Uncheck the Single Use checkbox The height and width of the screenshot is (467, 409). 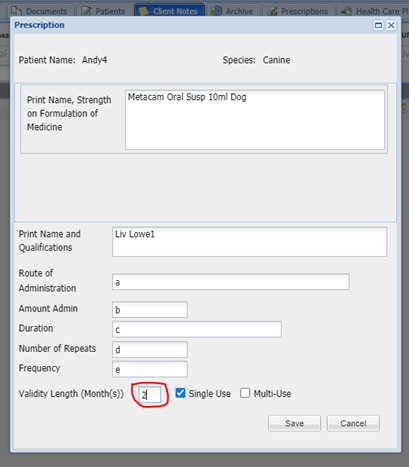(x=180, y=393)
